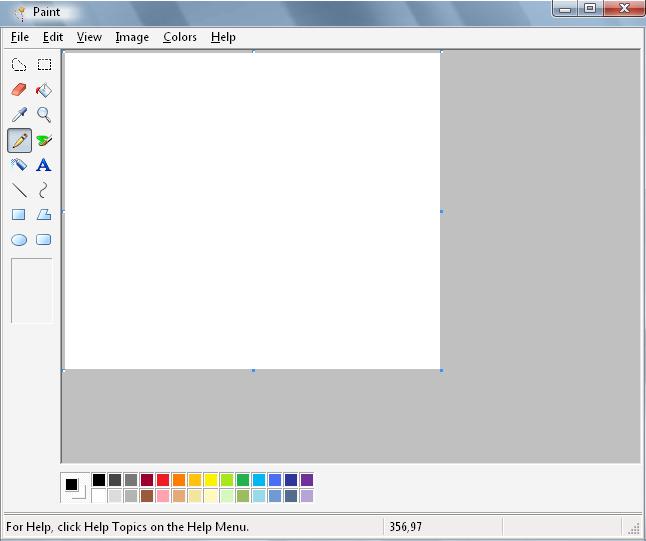Maximize the Paint window
The height and width of the screenshot is (541, 646).
click(590, 8)
